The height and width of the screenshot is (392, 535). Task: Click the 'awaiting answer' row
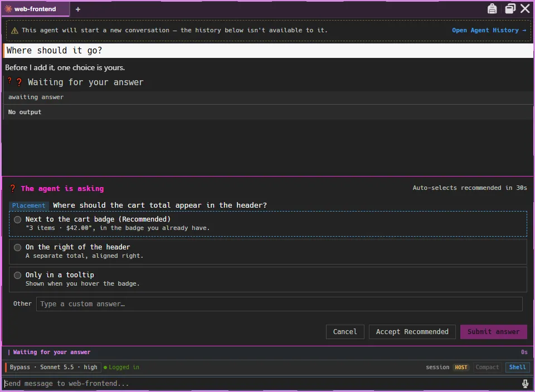coord(268,97)
